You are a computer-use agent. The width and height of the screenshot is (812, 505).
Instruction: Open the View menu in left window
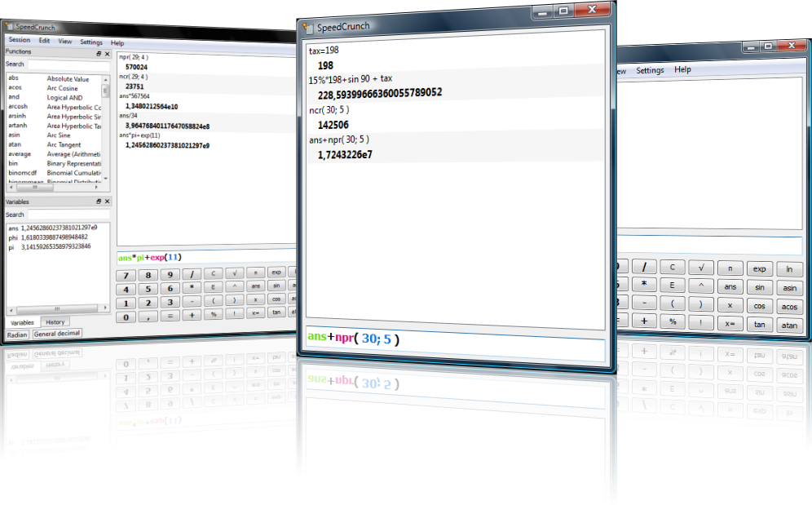(x=64, y=41)
